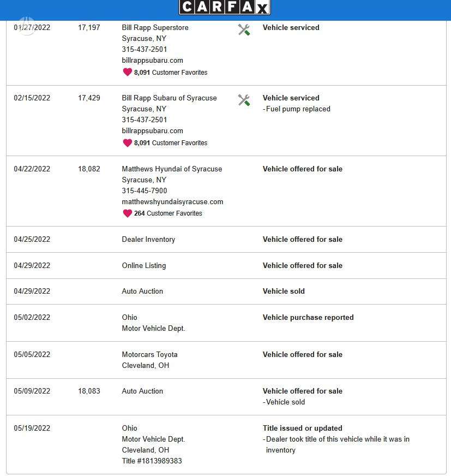Click phone number 315-445-7900
The height and width of the screenshot is (476, 451).
click(x=145, y=191)
